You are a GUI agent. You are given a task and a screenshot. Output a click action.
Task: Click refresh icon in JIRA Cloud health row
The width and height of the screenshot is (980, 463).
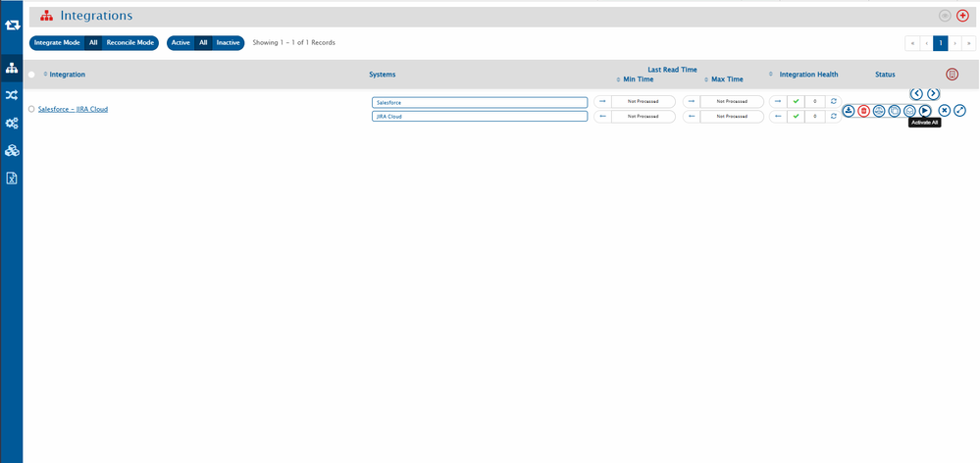pyautogui.click(x=833, y=116)
